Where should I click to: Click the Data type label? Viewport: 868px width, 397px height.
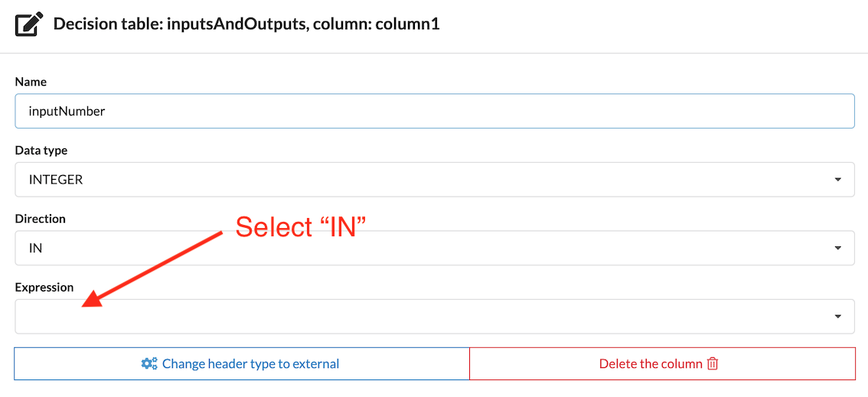pos(41,151)
